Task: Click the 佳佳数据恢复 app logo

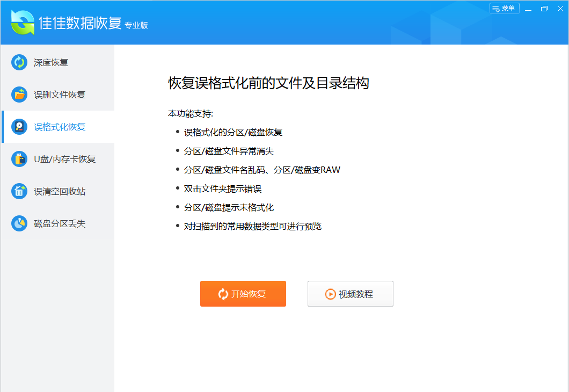Action: [23, 23]
